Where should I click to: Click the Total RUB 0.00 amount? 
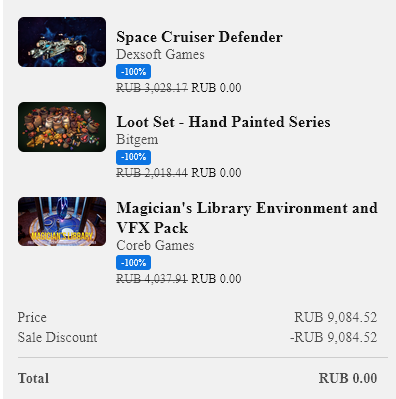(348, 378)
